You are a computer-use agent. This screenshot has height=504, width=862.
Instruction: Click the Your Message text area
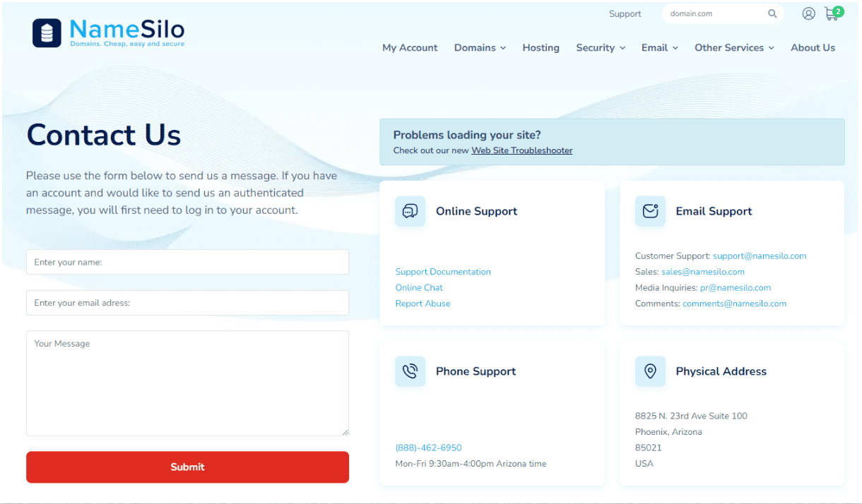tap(187, 383)
